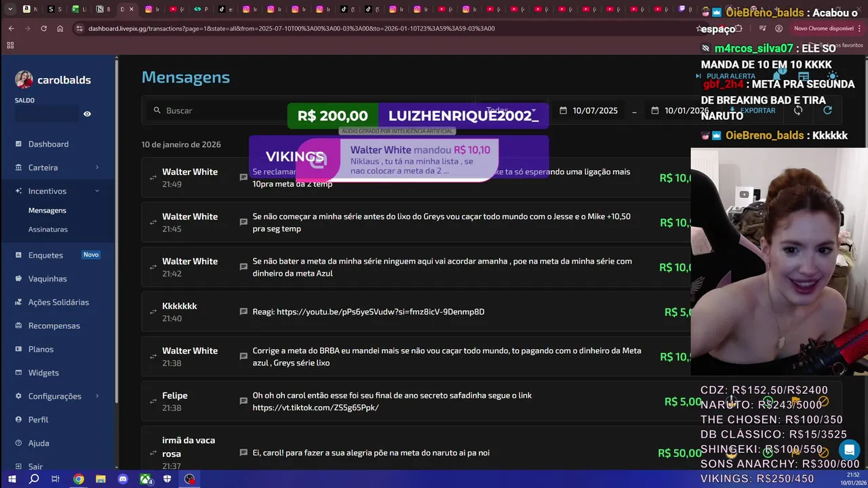
Task: Open Ajuda in the sidebar
Action: click(x=39, y=443)
